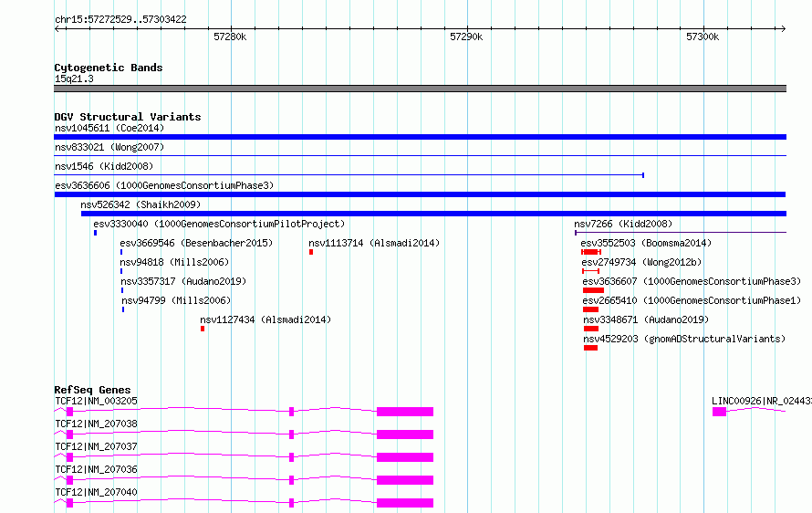Click the TCF12|NM_207036 transcript label
Viewport: 812px width, 513px height.
click(x=97, y=469)
